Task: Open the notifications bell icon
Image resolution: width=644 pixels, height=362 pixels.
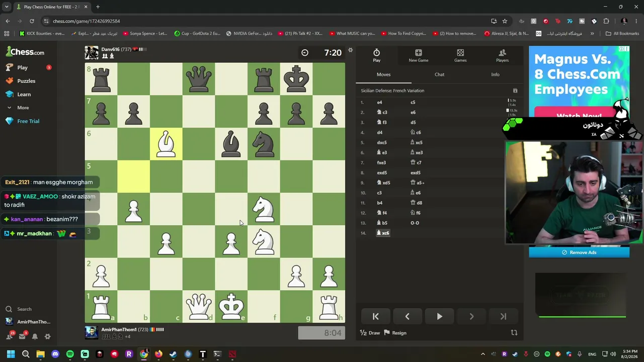Action: pyautogui.click(x=35, y=336)
